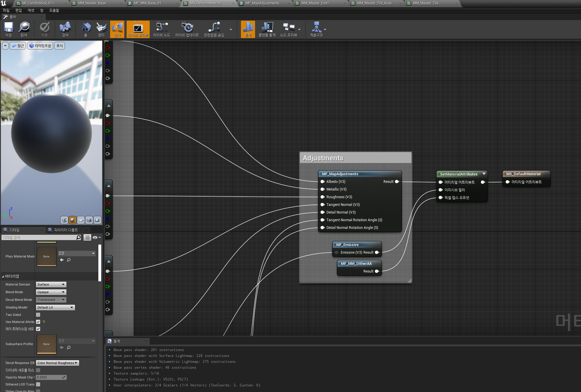Image resolution: width=581 pixels, height=392 pixels.
Task: Click the 라이팅포함 lit mode button
Action: coord(40,46)
